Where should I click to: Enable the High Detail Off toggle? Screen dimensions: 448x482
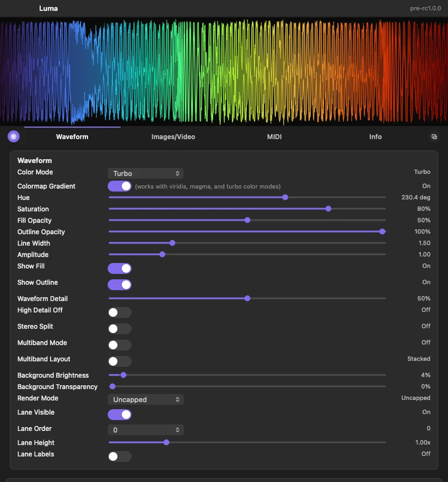coord(120,312)
